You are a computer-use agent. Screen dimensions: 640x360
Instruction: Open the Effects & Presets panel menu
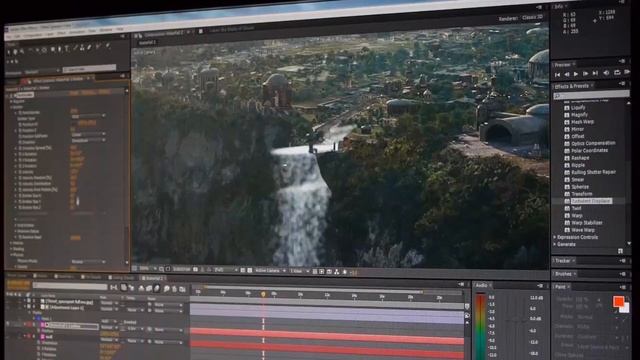pyautogui.click(x=622, y=83)
